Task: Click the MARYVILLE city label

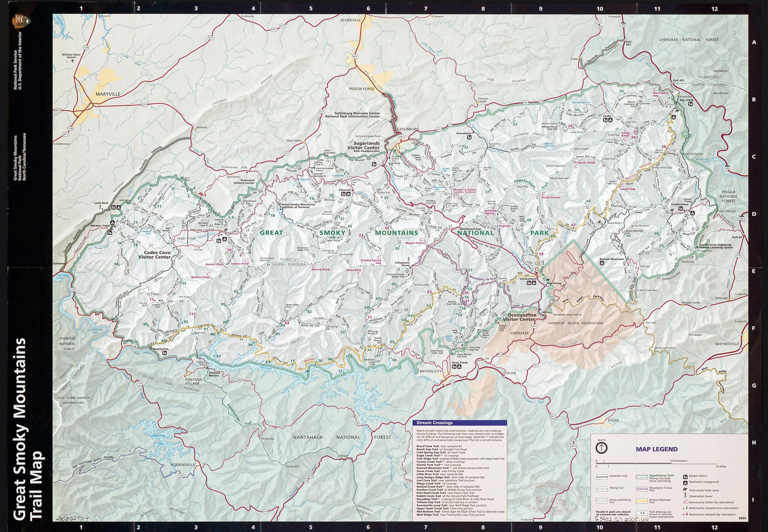Action: tap(108, 94)
